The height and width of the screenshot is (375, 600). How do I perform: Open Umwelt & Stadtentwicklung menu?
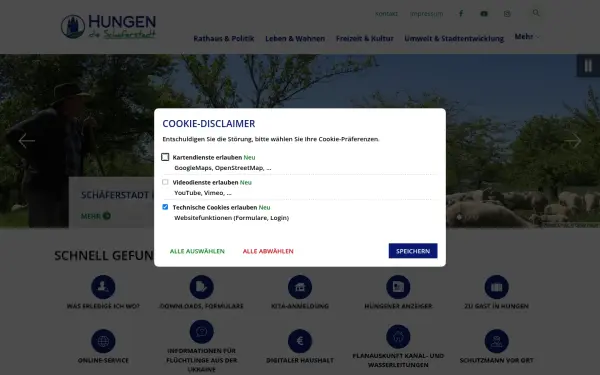click(x=454, y=38)
